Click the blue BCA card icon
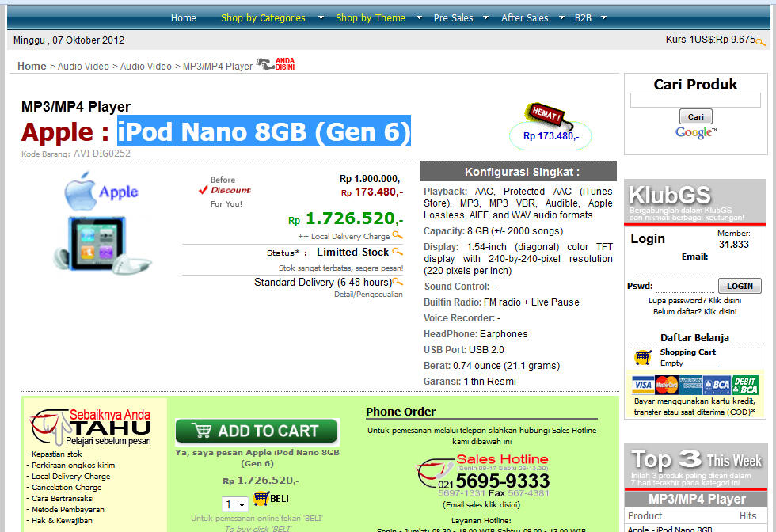Image resolution: width=776 pixels, height=532 pixels. coord(717,385)
